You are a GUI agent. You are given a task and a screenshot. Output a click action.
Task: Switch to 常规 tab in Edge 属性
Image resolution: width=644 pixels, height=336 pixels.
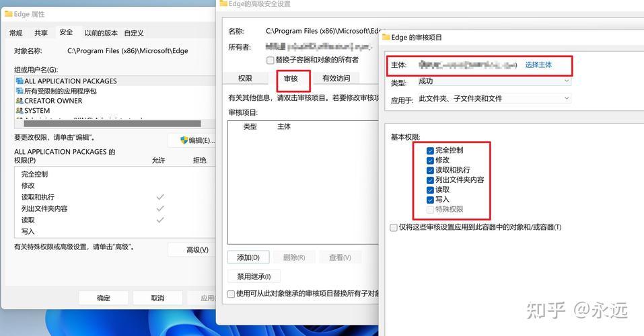pyautogui.click(x=16, y=33)
